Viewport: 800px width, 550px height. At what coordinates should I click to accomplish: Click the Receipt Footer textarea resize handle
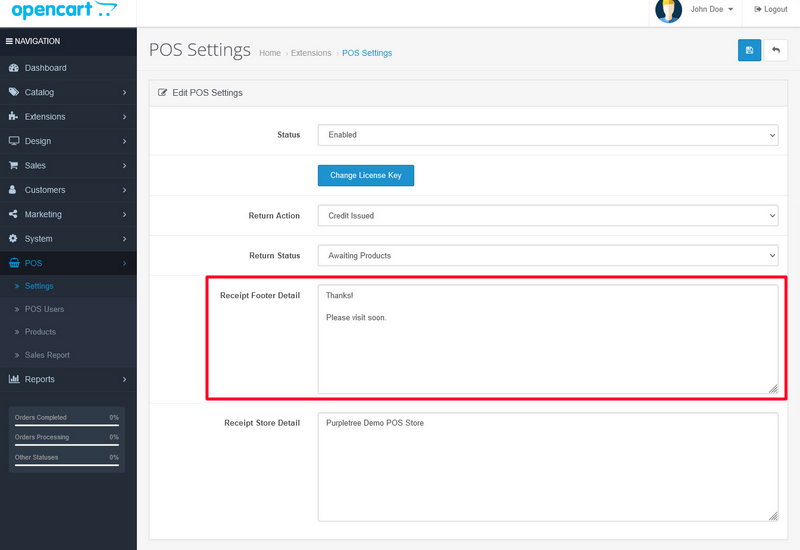point(773,389)
